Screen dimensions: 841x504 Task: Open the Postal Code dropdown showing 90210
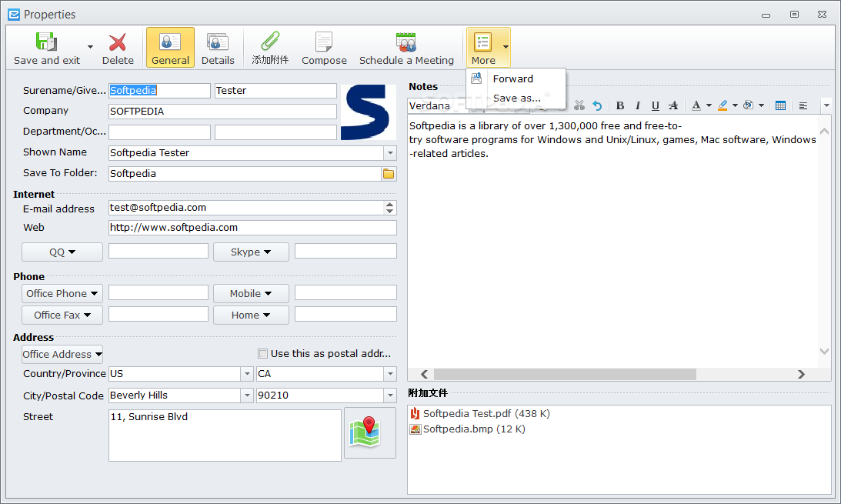coord(390,396)
